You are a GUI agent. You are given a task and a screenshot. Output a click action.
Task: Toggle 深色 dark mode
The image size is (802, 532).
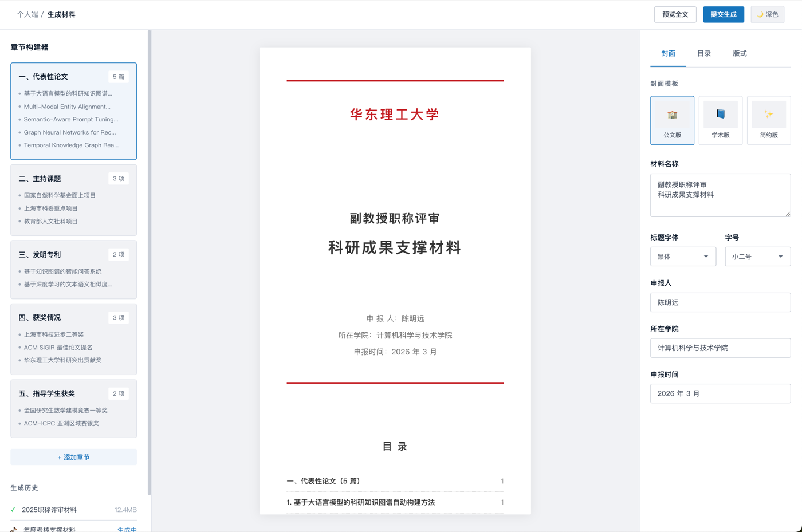[767, 14]
